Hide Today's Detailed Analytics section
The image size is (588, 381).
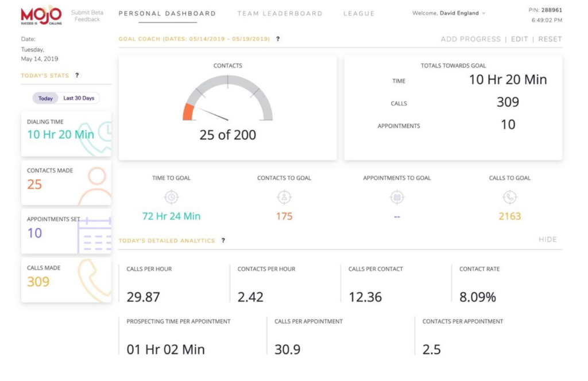(x=548, y=240)
